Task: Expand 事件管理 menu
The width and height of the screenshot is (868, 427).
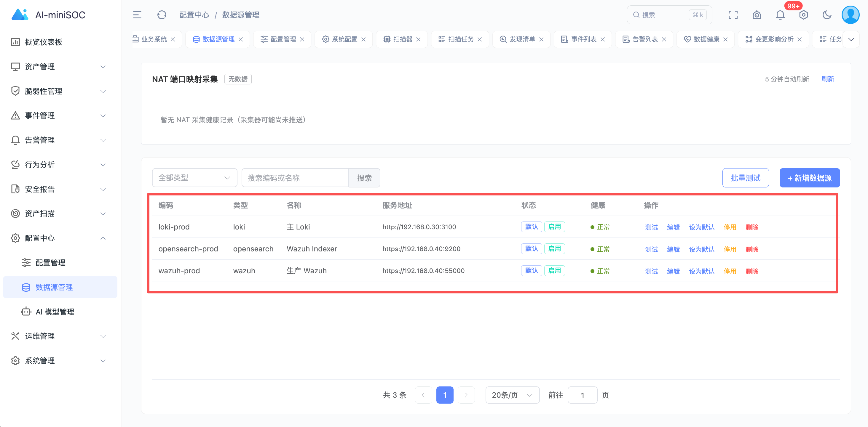Action: (61, 115)
